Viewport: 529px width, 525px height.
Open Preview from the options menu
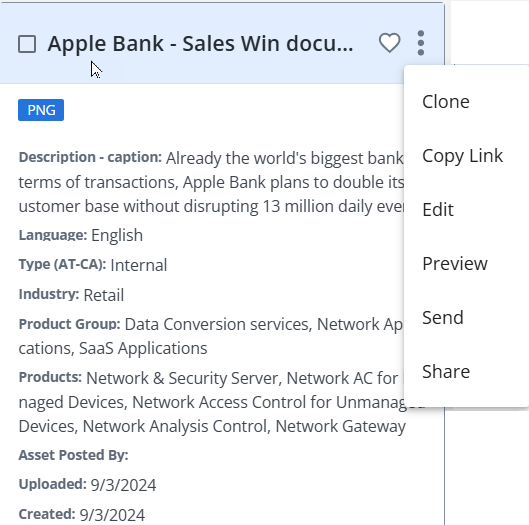point(455,264)
